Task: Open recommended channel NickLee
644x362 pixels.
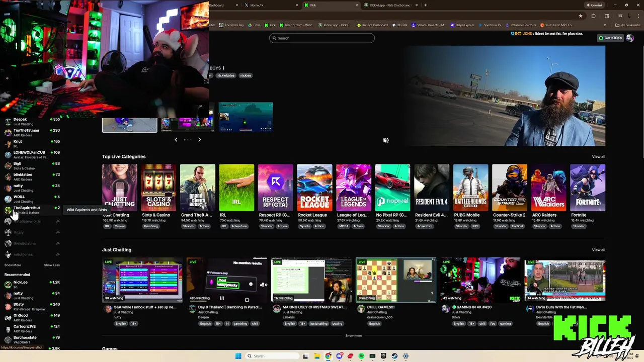Action: (32, 285)
